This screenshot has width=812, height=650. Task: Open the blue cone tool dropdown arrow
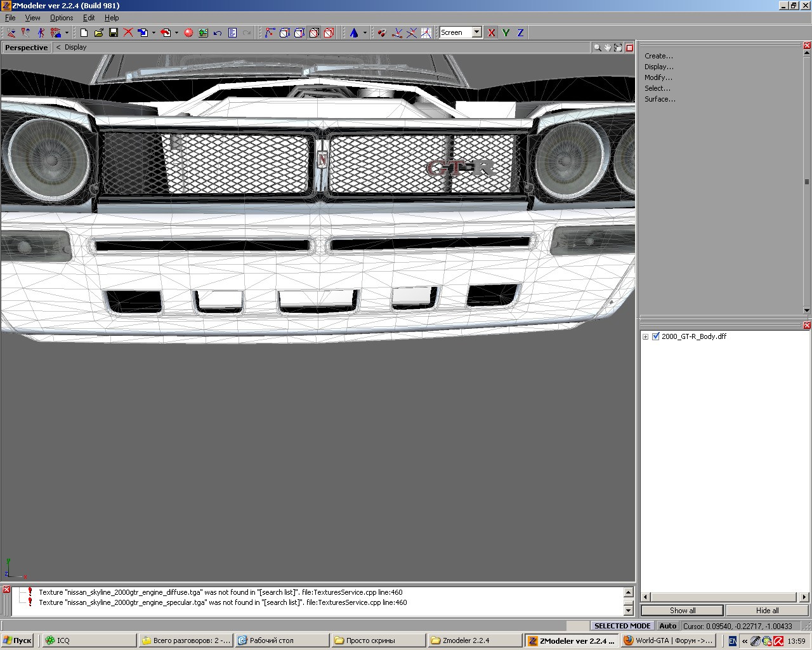365,32
